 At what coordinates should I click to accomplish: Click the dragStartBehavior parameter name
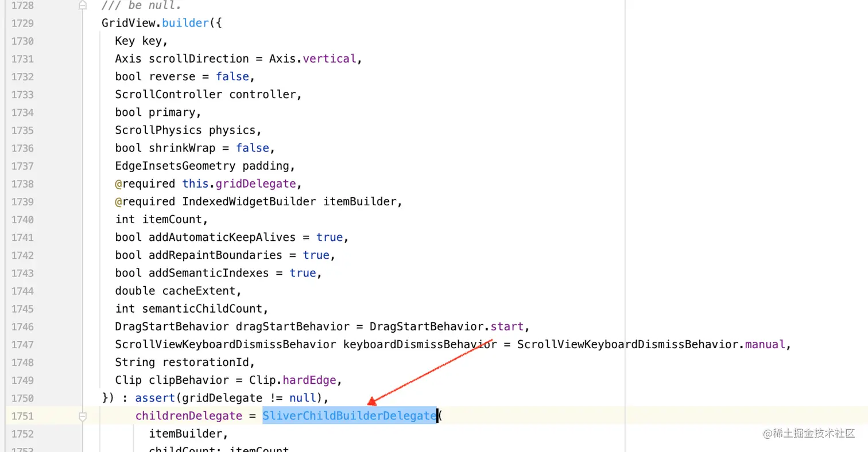[x=292, y=326]
